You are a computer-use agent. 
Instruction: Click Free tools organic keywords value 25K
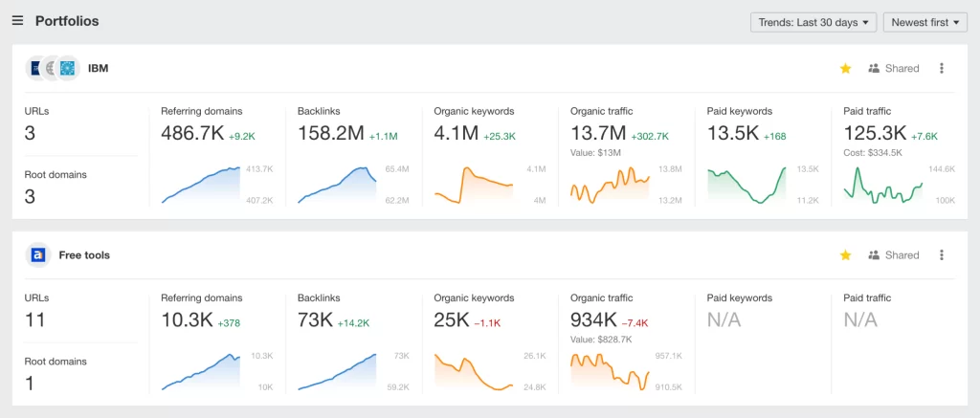click(451, 320)
